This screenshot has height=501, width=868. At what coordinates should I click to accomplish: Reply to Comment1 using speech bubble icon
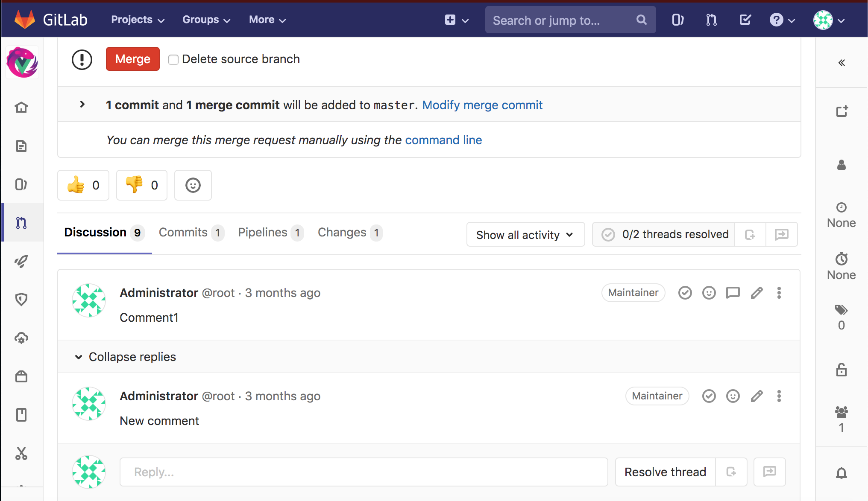[x=733, y=293]
